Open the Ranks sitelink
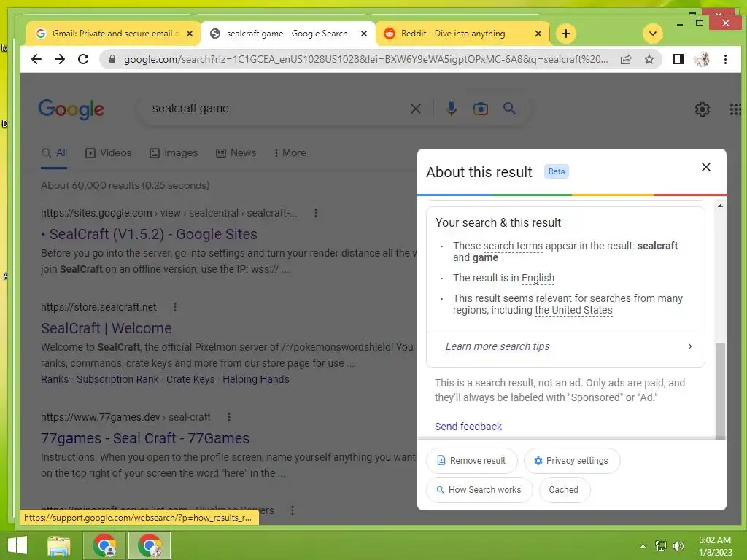747x560 pixels. click(x=55, y=379)
